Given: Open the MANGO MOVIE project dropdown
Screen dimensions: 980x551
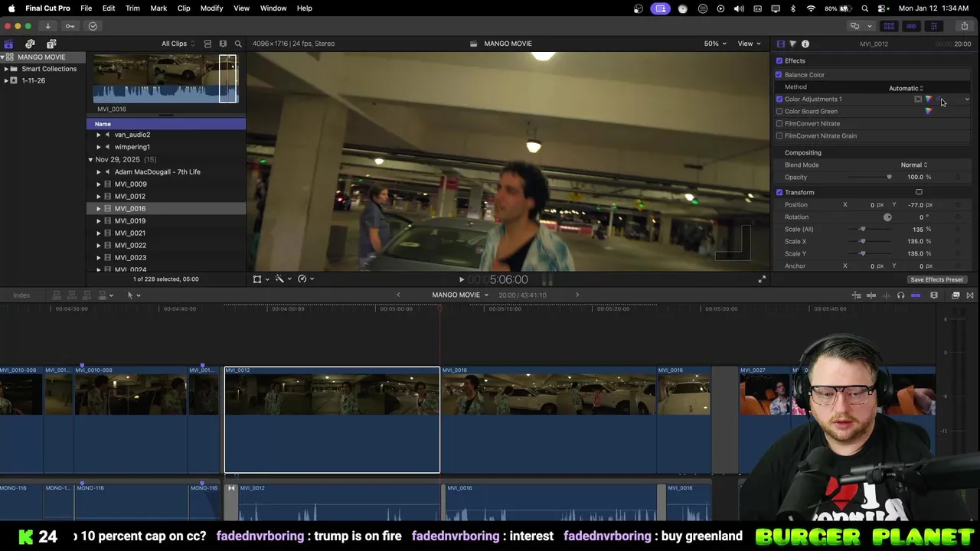Looking at the screenshot, I should click(x=459, y=295).
